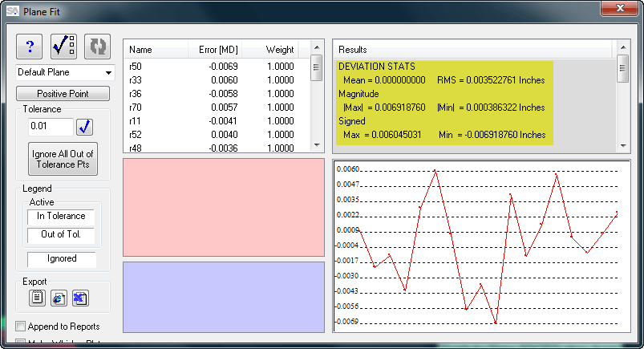Select row r33 in the point list
This screenshot has height=349, width=644.
pos(217,80)
